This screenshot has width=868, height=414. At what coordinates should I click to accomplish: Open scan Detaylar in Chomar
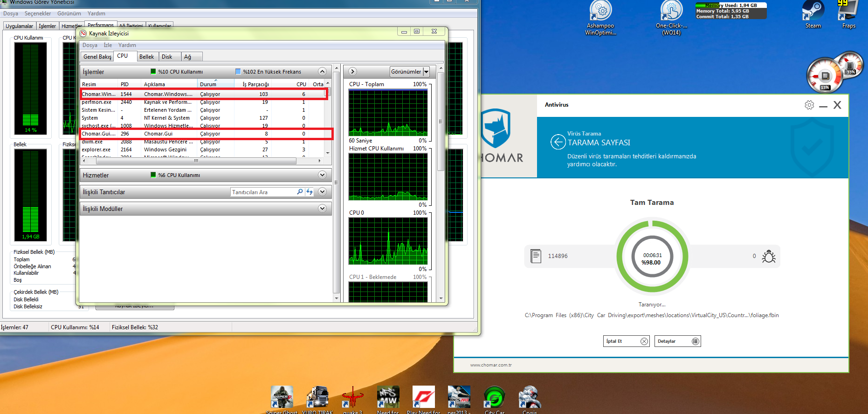(x=678, y=341)
